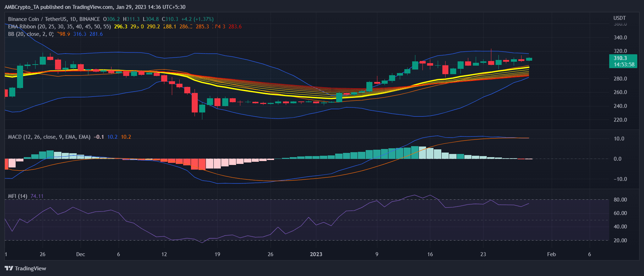Select the BB (20, close, 2, 0) indicator label
This screenshot has height=276, width=644.
coord(31,34)
